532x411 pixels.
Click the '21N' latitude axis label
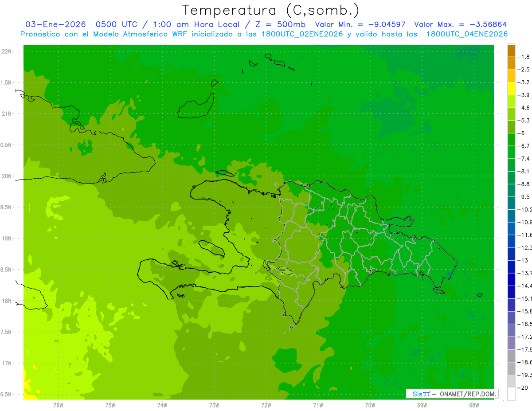(7, 114)
